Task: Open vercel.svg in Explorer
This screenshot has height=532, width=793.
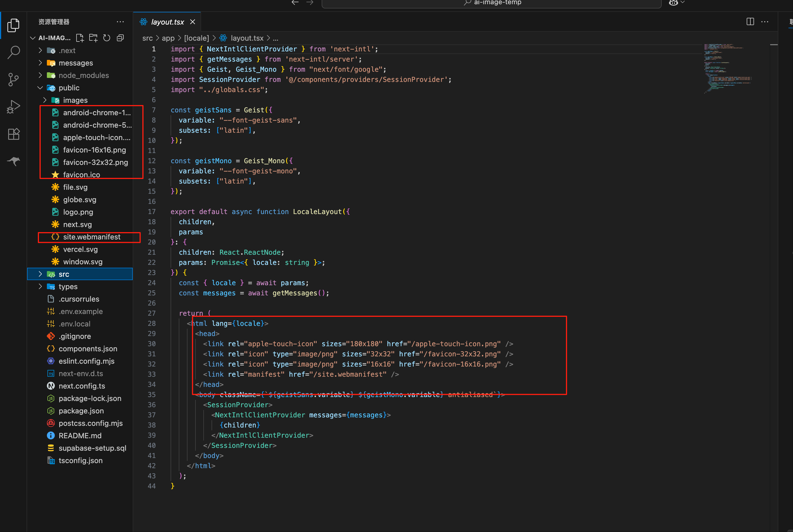Action: click(80, 249)
